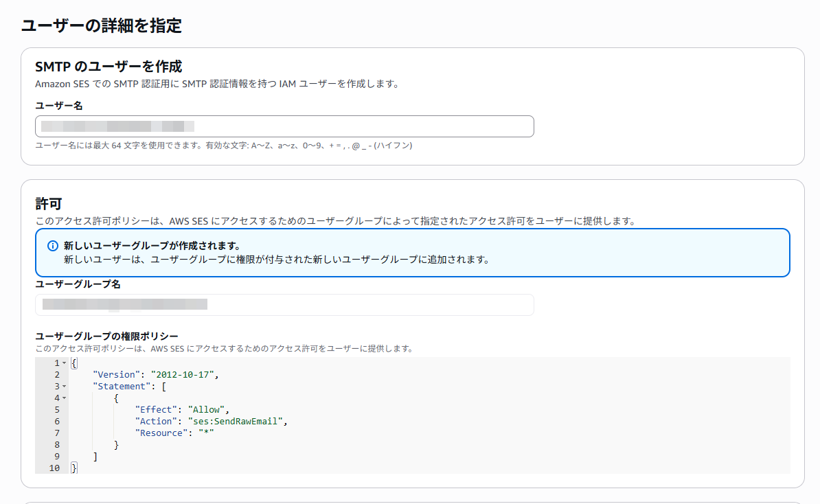Viewport: 820px width, 504px height.
Task: Click the "Resource" key on line 7
Action: pyautogui.click(x=161, y=433)
